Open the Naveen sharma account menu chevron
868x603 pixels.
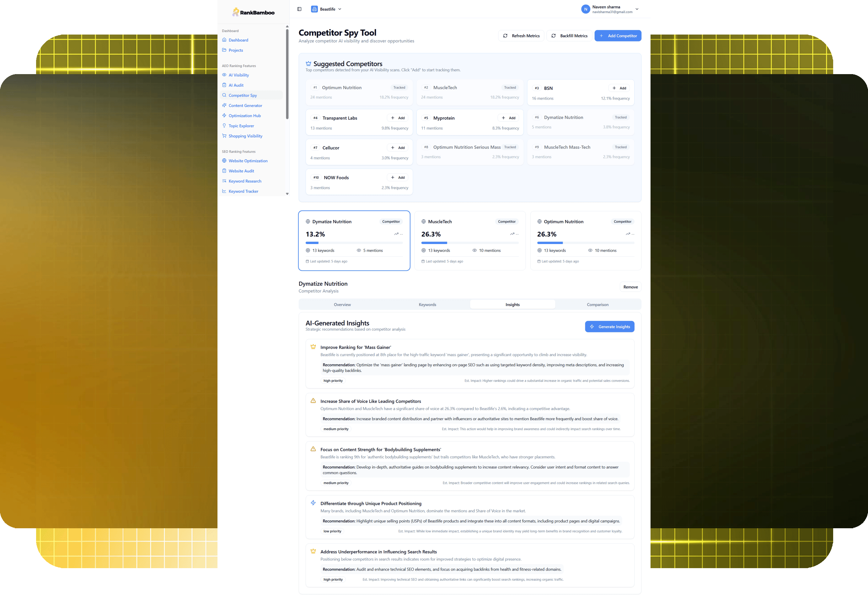[636, 9]
